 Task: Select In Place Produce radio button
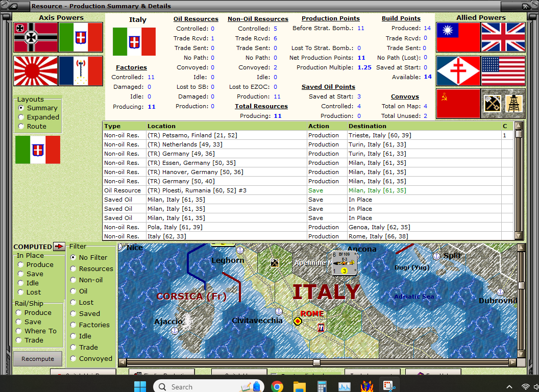(20, 264)
